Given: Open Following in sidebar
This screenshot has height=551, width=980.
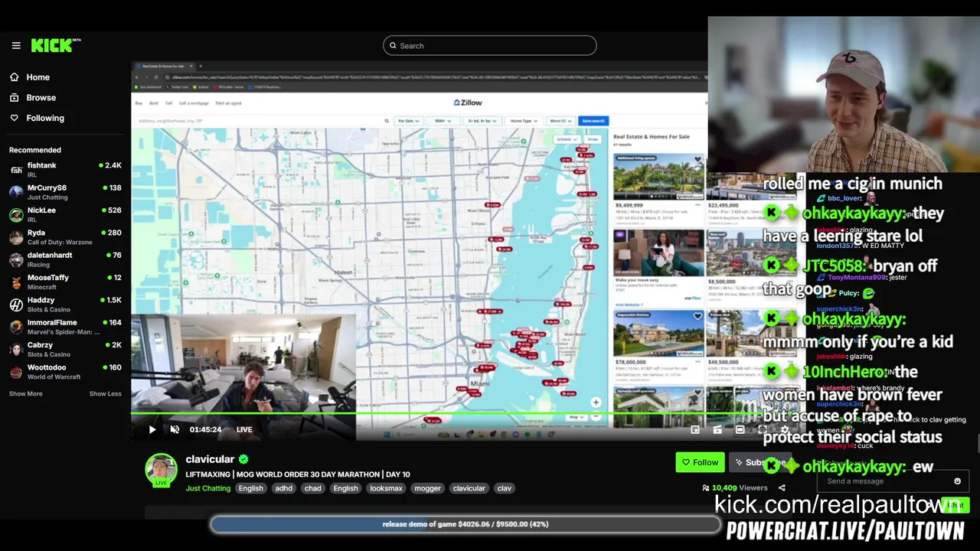Looking at the screenshot, I should click(45, 118).
